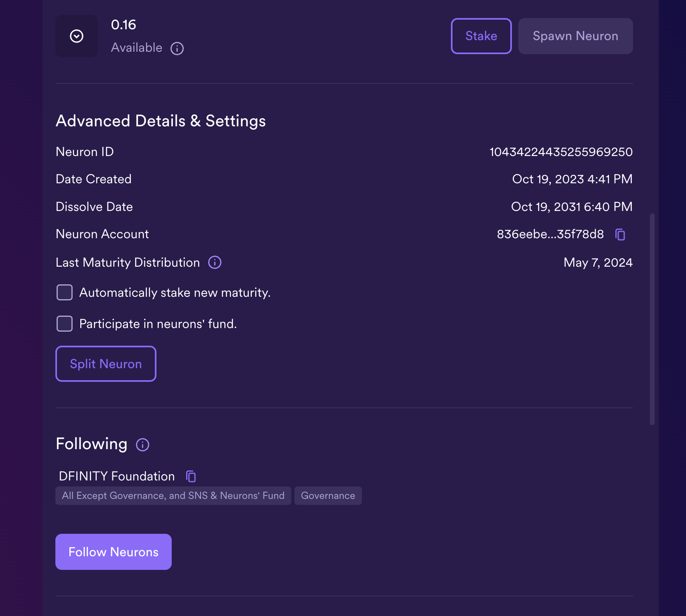Click info icon beside Following heading
The height and width of the screenshot is (616, 686).
pos(142,445)
